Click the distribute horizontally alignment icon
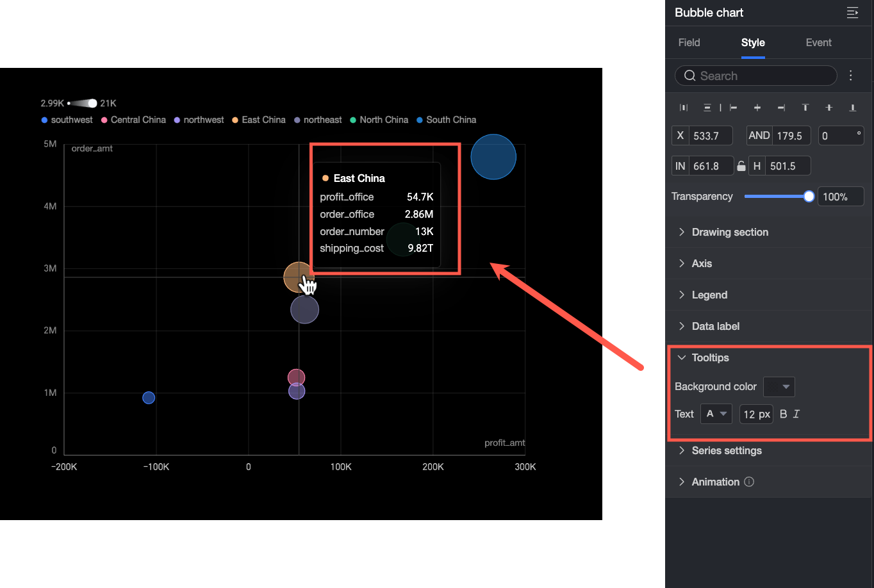874x588 pixels. (x=684, y=108)
